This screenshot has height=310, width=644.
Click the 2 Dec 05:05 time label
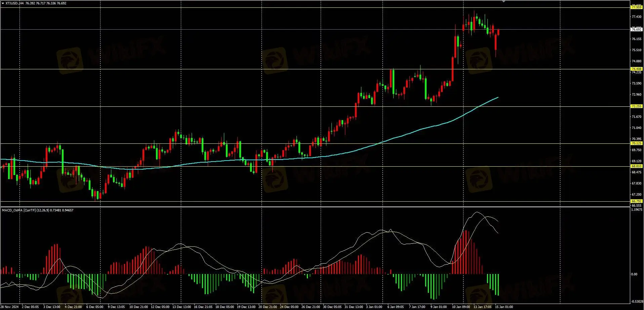[x=30, y=307]
